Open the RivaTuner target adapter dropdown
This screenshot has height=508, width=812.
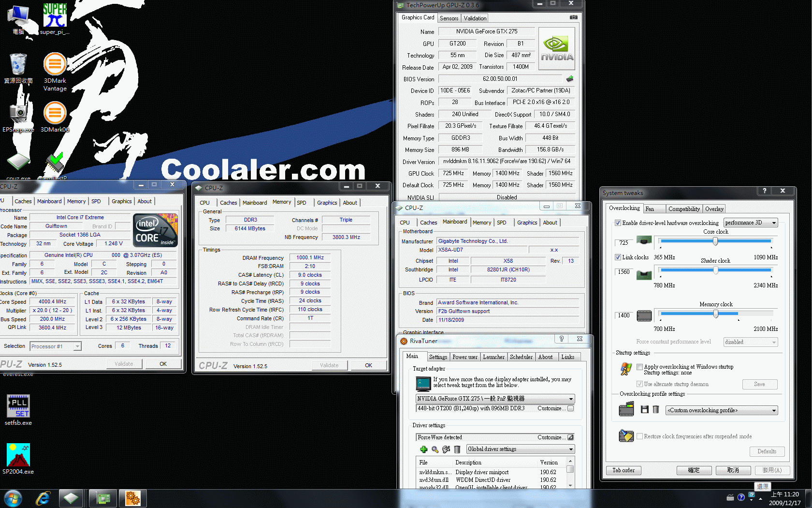495,399
